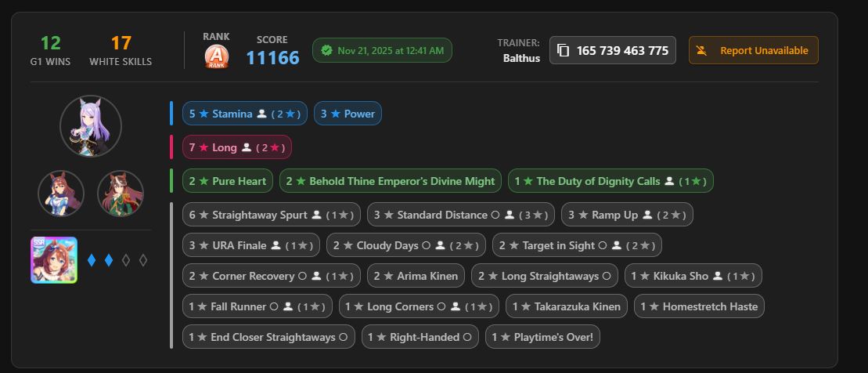Click the circle icon in End Closer Straightaways

pyautogui.click(x=344, y=337)
